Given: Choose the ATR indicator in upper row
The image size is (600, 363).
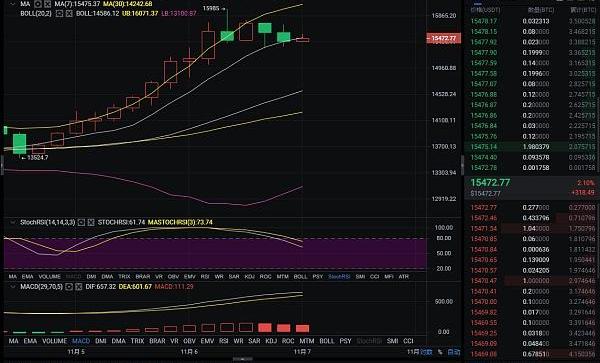Looking at the screenshot, I should (x=404, y=277).
